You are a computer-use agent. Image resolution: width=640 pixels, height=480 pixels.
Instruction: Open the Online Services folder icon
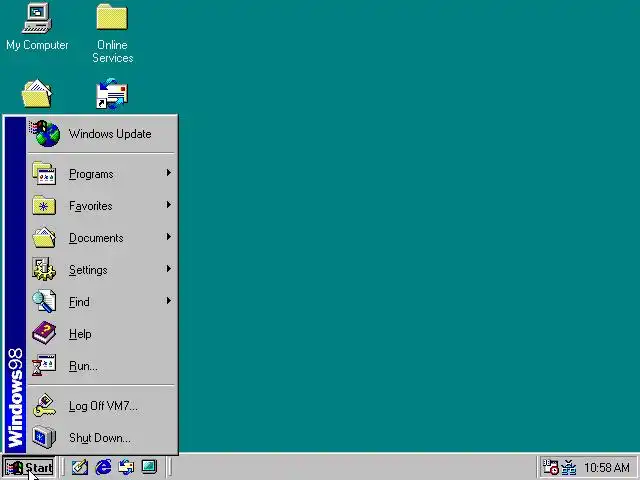coord(112,17)
